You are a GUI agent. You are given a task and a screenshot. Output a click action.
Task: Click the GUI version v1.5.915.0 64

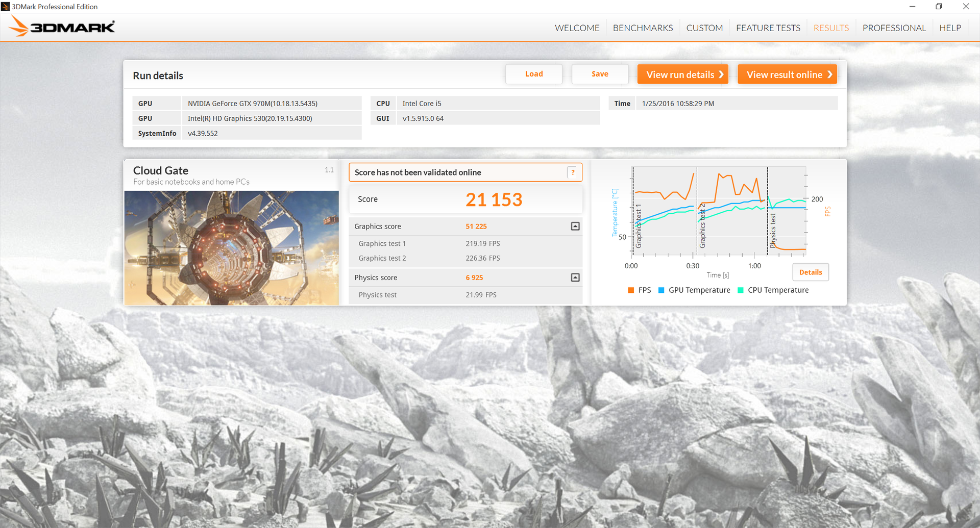423,118
